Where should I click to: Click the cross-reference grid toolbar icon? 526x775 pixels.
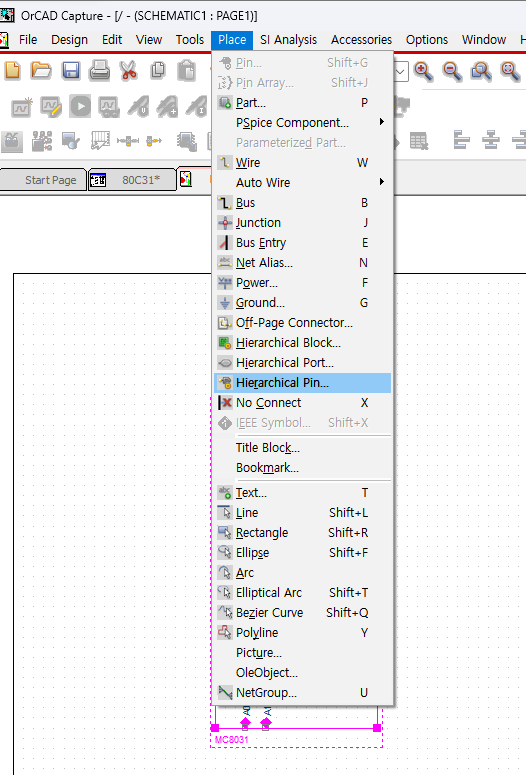pos(100,141)
